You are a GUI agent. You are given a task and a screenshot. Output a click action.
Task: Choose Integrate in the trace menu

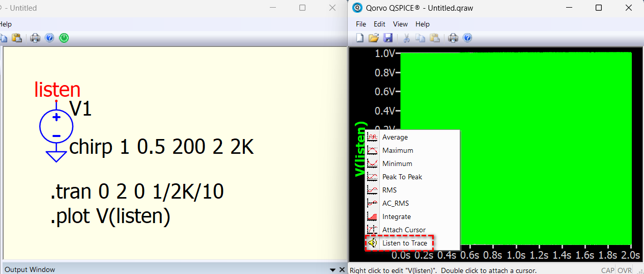point(396,216)
